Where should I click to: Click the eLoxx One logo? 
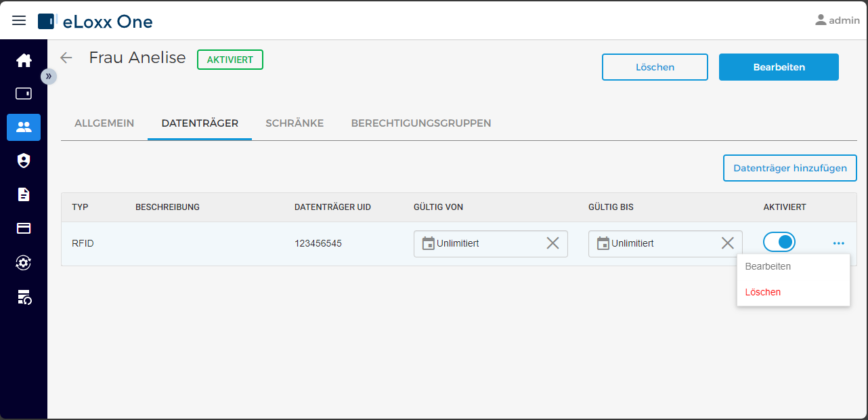click(95, 21)
